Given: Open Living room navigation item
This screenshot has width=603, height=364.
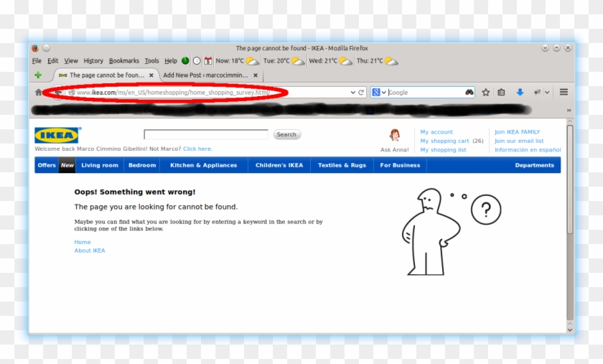Looking at the screenshot, I should [x=100, y=165].
